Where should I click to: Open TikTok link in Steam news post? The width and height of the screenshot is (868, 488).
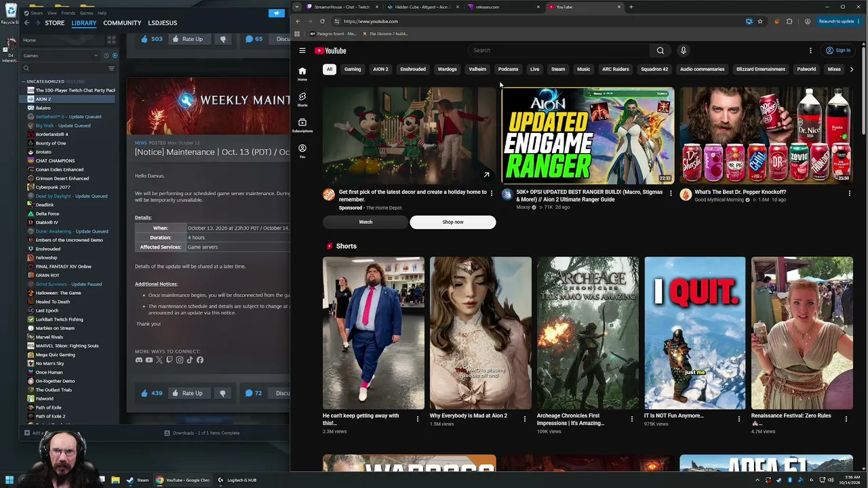click(x=190, y=360)
